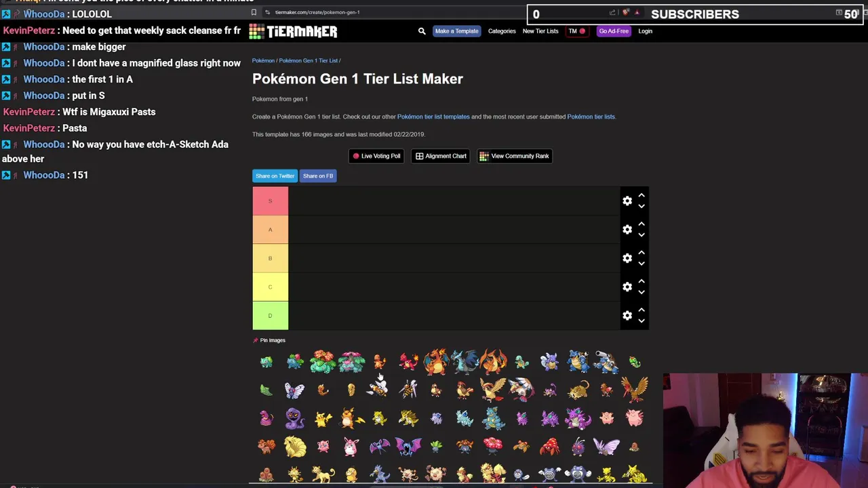The height and width of the screenshot is (488, 868).
Task: Pick the Charmander image
Action: pyautogui.click(x=380, y=362)
